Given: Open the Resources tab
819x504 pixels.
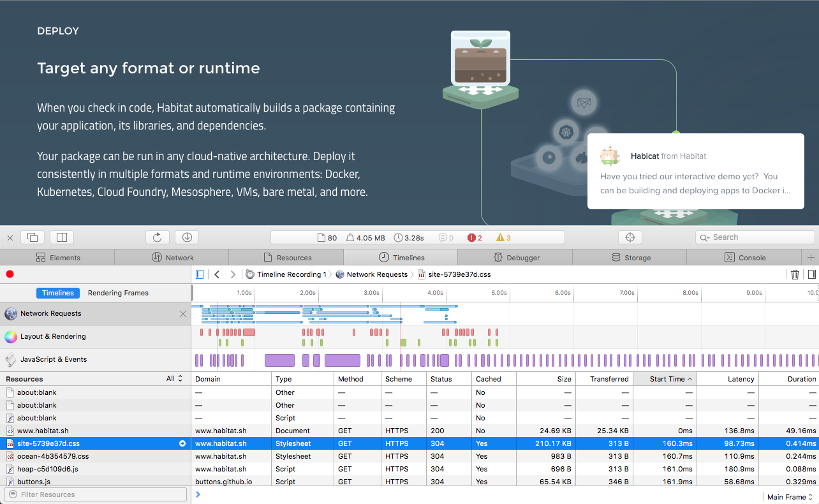Looking at the screenshot, I should (286, 258).
